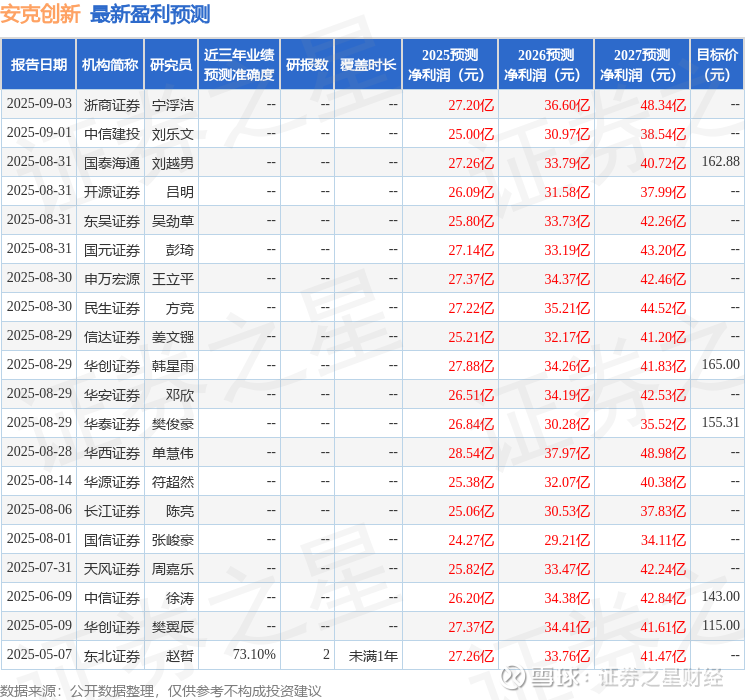Viewport: 745px width, 700px height.
Task: Select the 天风证券 institution cell
Action: click(112, 569)
